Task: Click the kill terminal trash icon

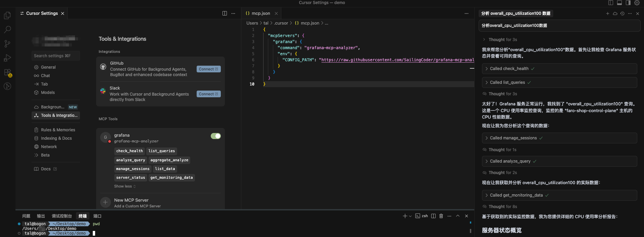Action: pyautogui.click(x=441, y=216)
